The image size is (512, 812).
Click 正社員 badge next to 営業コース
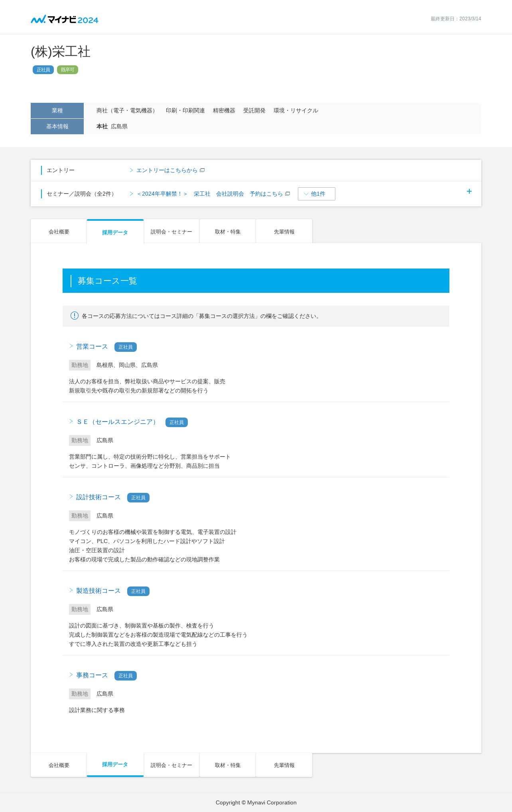[126, 347]
